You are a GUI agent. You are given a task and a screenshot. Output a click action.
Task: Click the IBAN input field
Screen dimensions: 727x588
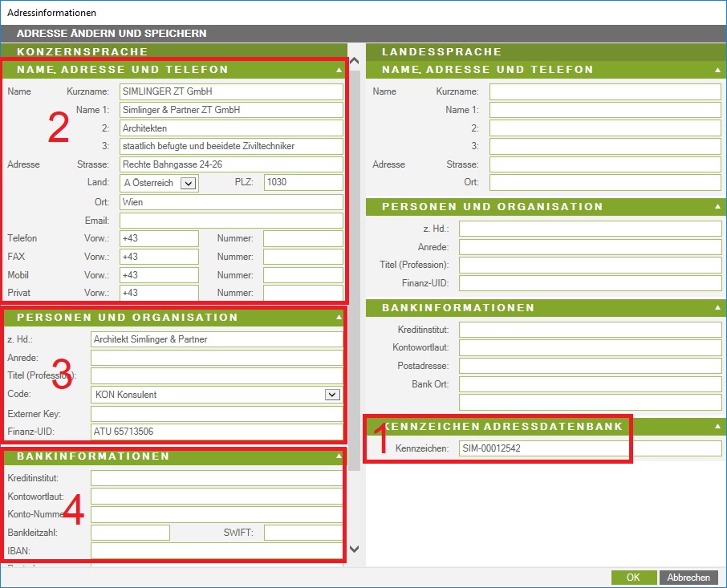click(x=217, y=550)
